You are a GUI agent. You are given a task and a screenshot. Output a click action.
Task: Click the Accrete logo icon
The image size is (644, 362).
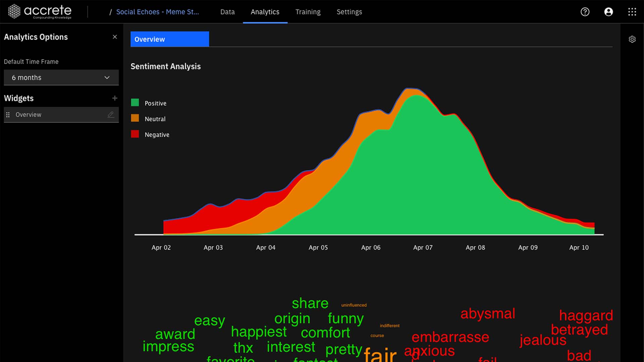[14, 11]
